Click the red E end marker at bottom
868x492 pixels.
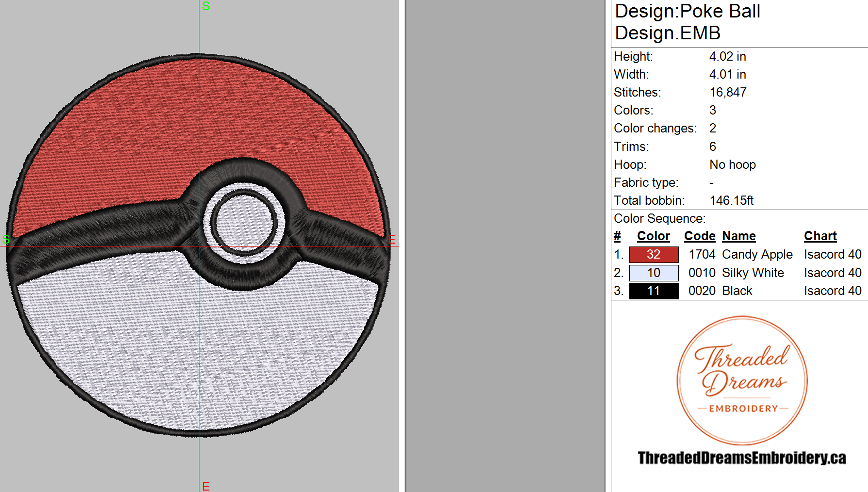click(206, 486)
